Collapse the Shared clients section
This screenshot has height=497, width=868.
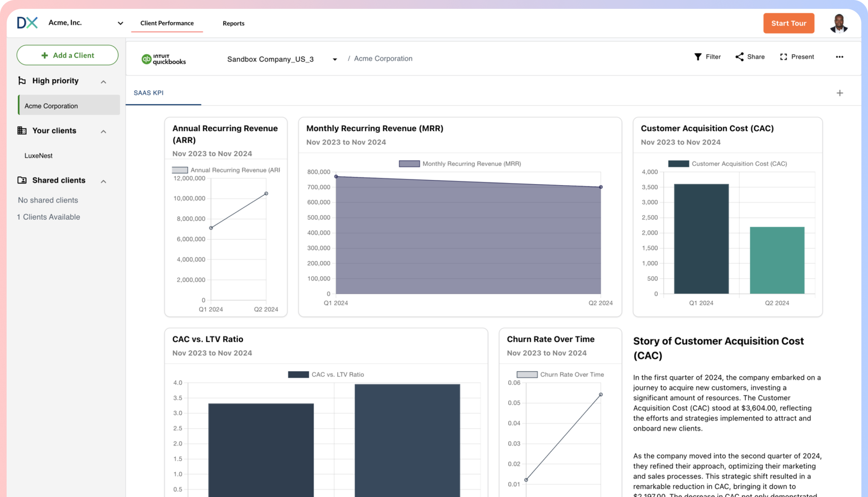coord(103,181)
